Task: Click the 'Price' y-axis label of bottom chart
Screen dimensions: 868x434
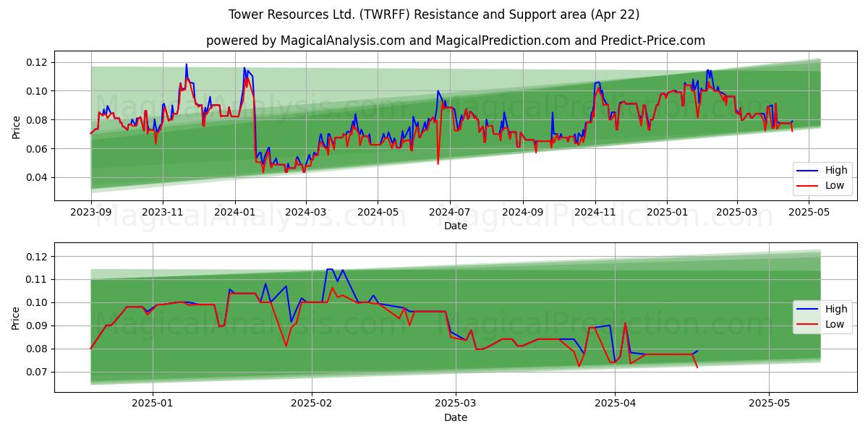Action: [17, 318]
